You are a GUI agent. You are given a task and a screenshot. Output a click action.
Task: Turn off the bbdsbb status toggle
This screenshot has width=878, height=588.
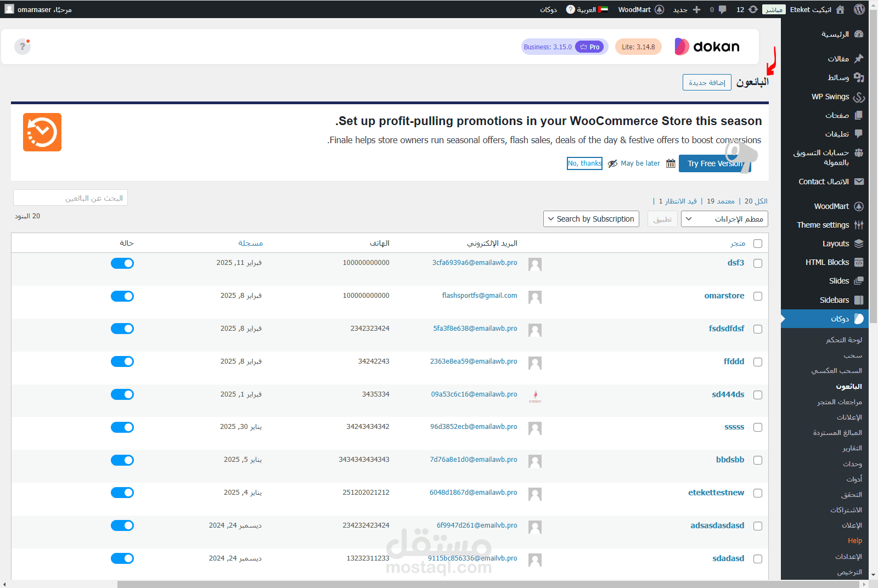coord(122,460)
